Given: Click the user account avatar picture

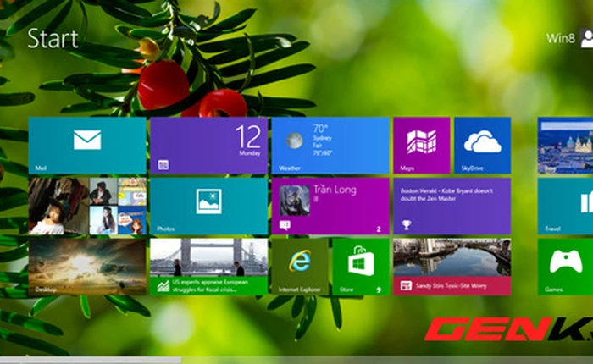Looking at the screenshot, I should (x=587, y=38).
